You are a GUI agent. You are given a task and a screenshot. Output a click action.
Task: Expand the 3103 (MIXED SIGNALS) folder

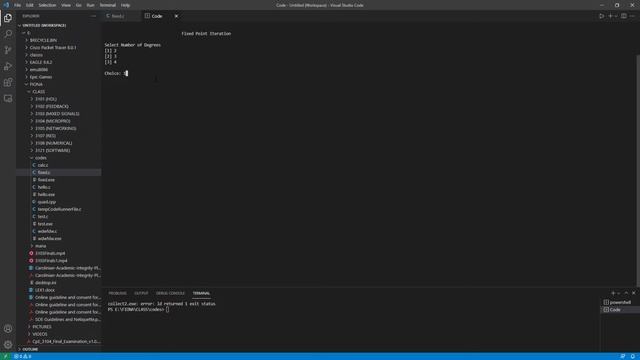[57, 113]
